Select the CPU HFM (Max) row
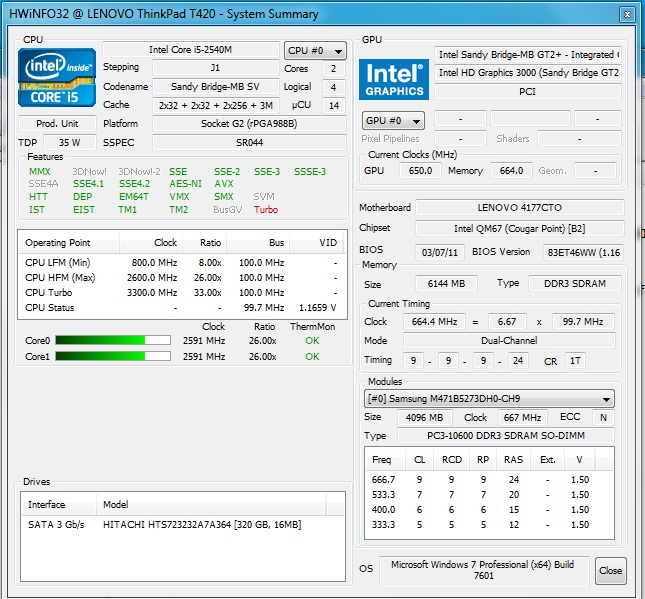Screen dimensions: 645x599 coord(182,278)
